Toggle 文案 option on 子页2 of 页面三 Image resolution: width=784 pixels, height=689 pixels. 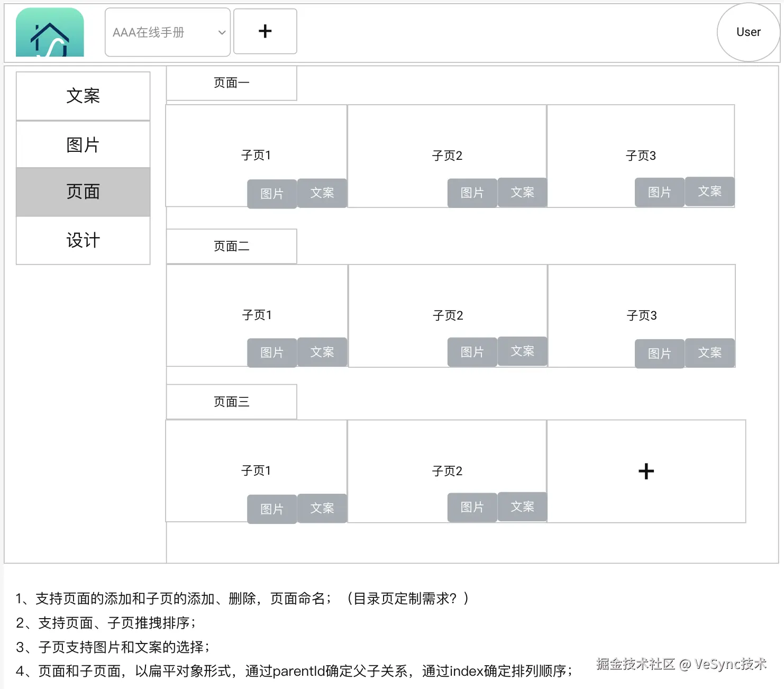coord(522,506)
